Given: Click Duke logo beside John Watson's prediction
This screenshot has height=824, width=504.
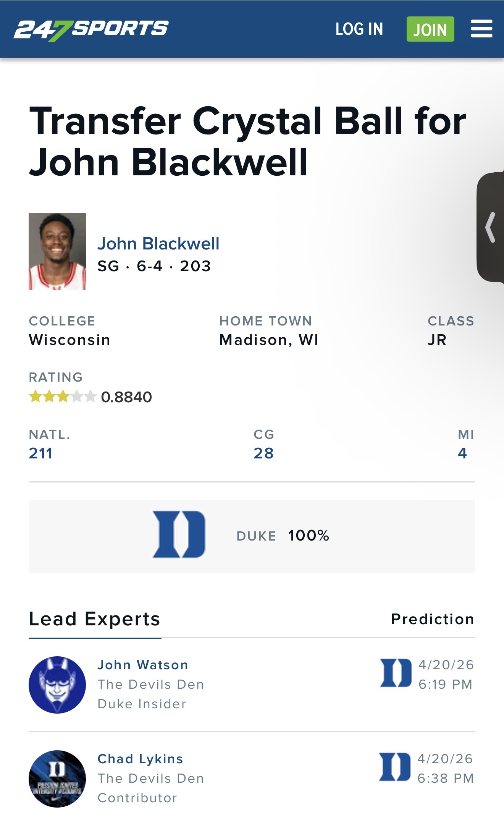Looking at the screenshot, I should click(396, 673).
